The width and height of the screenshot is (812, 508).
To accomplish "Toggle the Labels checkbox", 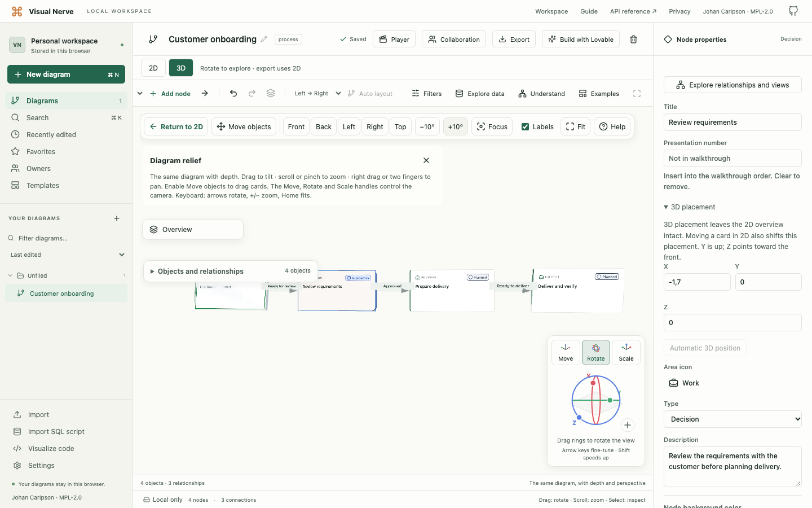I will [x=526, y=127].
